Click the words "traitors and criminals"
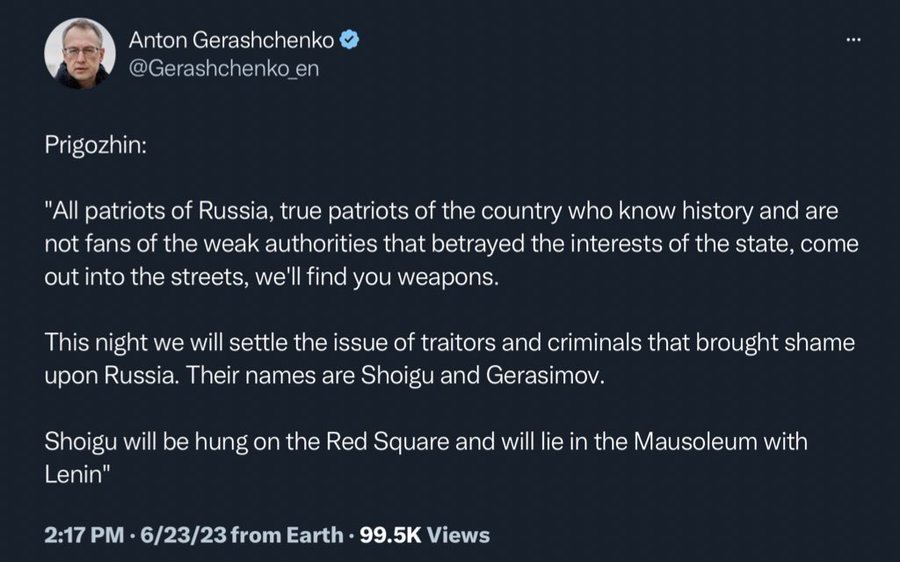The width and height of the screenshot is (900, 562). click(x=531, y=343)
